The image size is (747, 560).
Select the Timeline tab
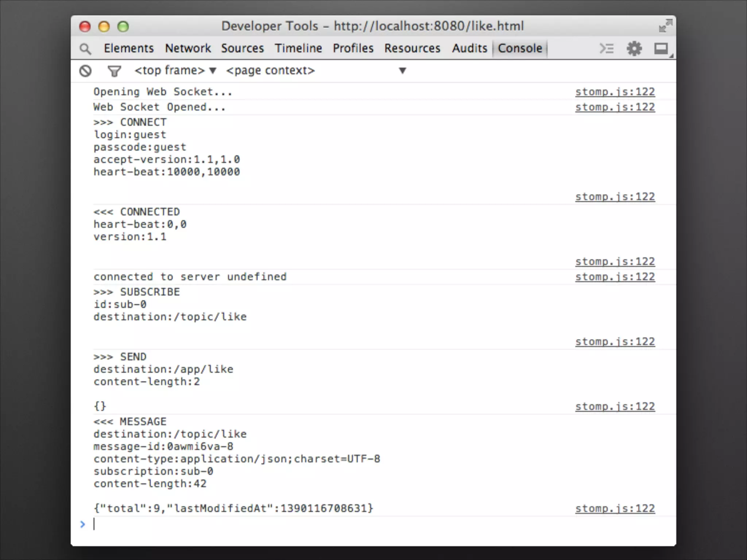[x=298, y=48]
